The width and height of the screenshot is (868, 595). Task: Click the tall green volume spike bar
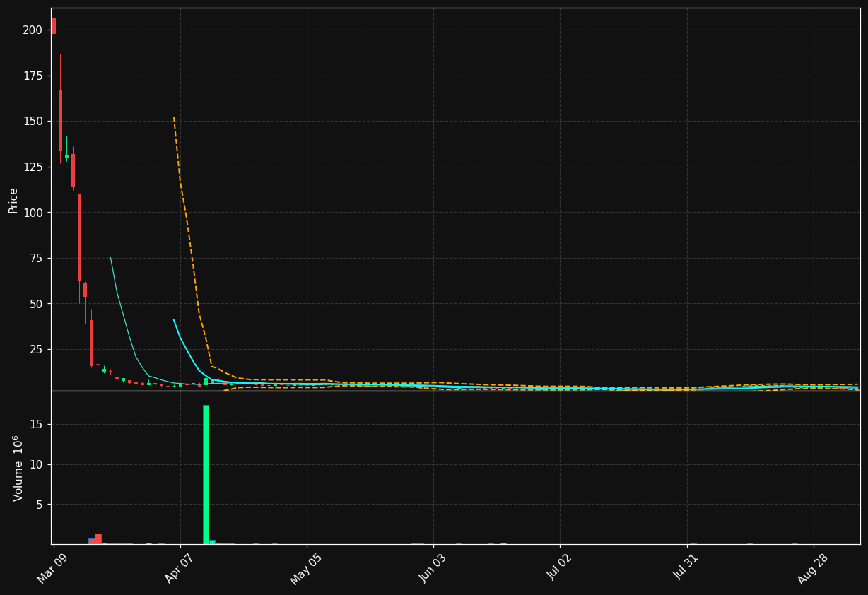[206, 474]
